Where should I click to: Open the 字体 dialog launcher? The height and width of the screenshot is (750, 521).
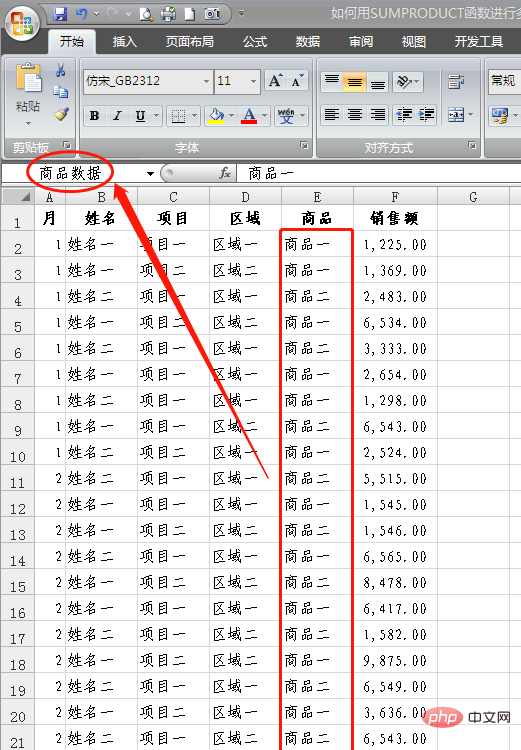tap(304, 145)
